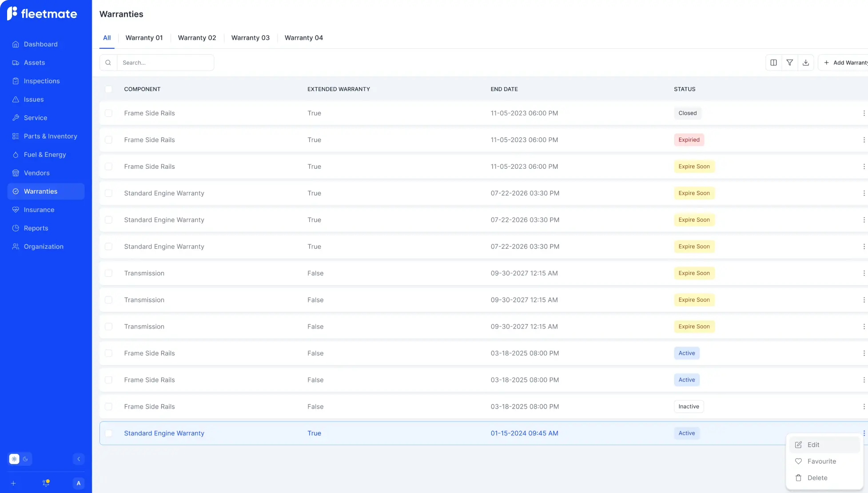Image resolution: width=868 pixels, height=493 pixels.
Task: Switch to the Warranty 02 tab
Action: tap(197, 38)
